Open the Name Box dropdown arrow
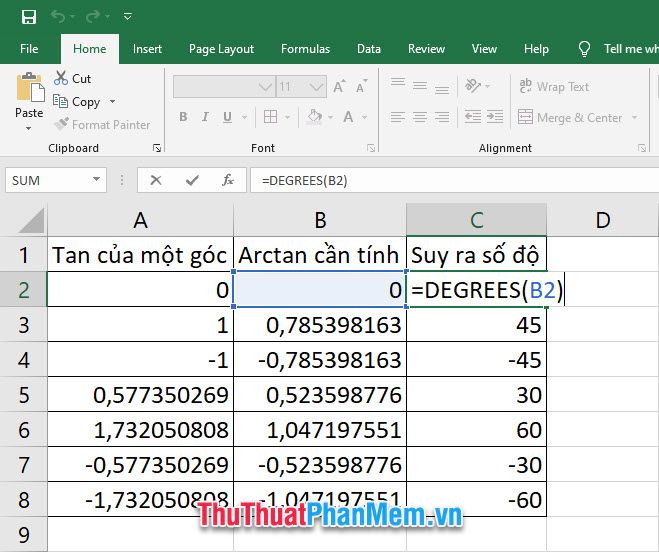The height and width of the screenshot is (552, 659). (97, 180)
